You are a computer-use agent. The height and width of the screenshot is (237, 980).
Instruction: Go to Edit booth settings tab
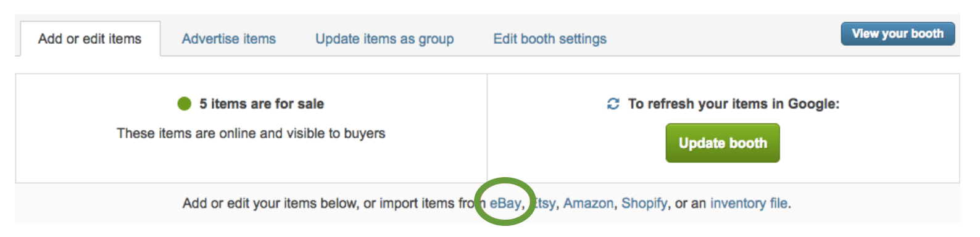(550, 39)
